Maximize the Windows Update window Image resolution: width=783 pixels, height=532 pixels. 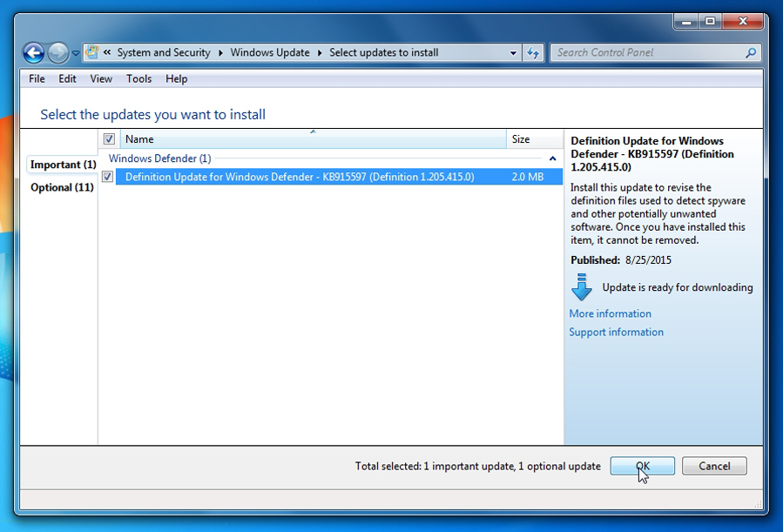click(710, 22)
